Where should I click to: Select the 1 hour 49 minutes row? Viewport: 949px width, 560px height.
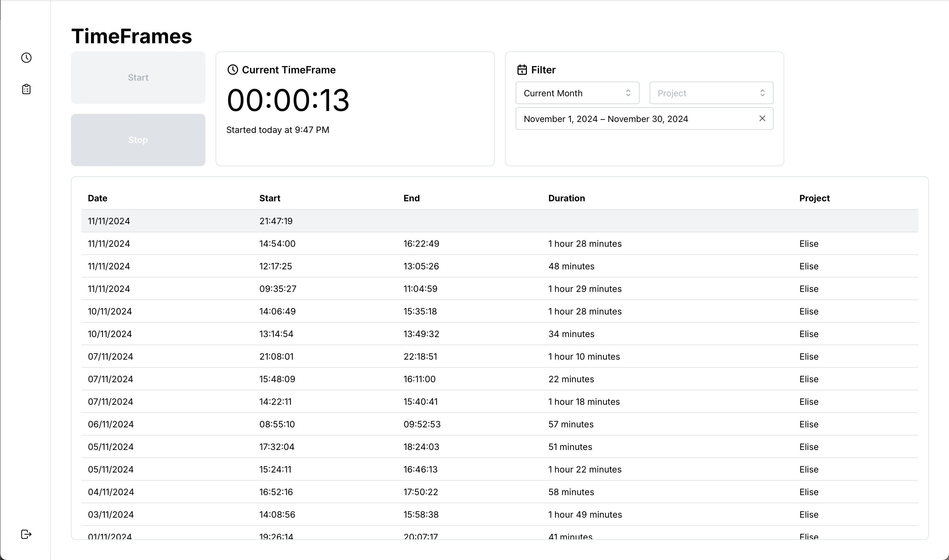pyautogui.click(x=585, y=514)
